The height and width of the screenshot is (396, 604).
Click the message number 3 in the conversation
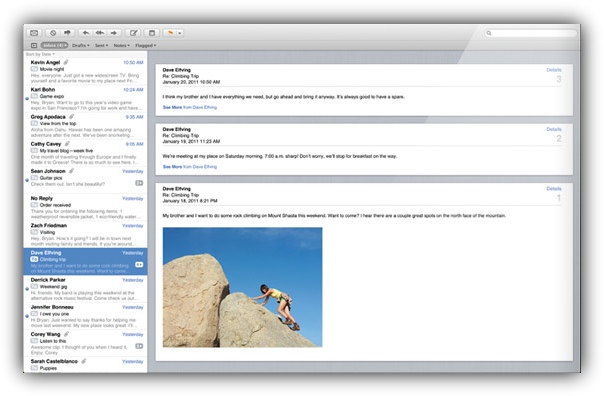(x=559, y=79)
